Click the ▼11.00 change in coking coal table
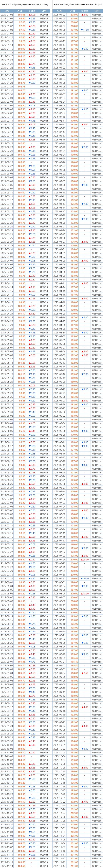 tap(85, 30)
